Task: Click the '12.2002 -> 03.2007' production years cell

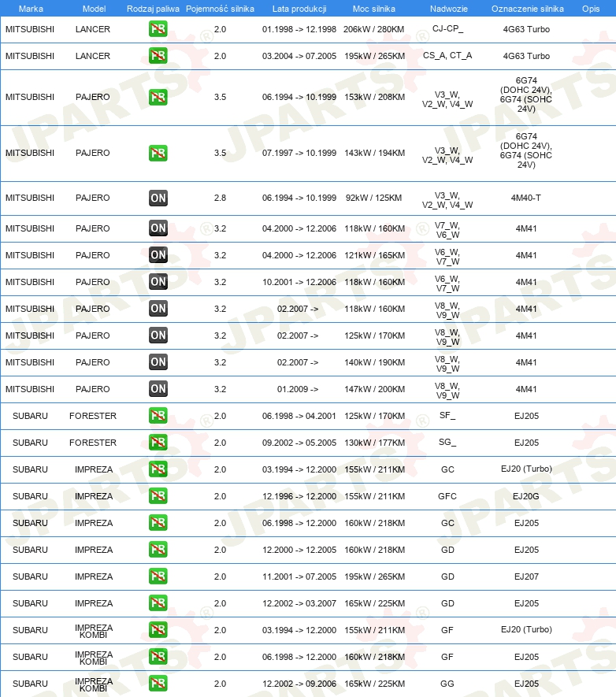Action: coord(299,603)
